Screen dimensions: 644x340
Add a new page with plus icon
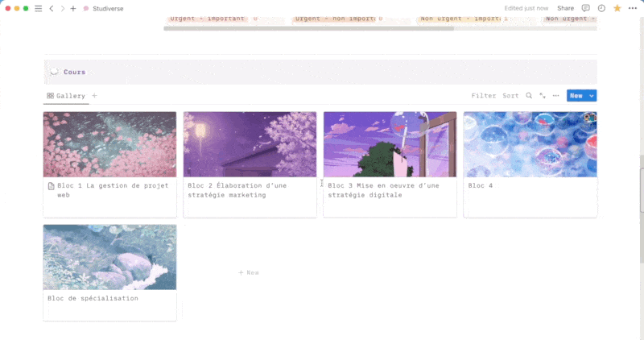coord(73,8)
